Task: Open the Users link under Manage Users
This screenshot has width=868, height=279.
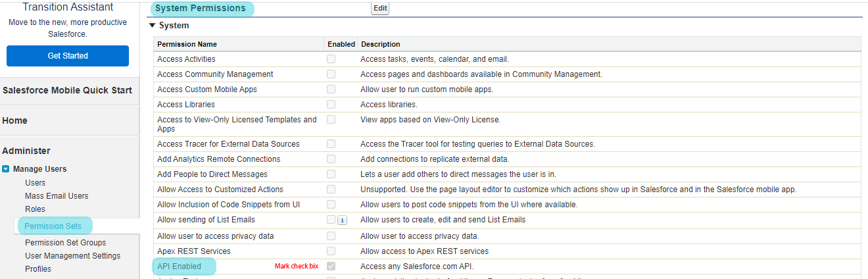Action: [36, 183]
